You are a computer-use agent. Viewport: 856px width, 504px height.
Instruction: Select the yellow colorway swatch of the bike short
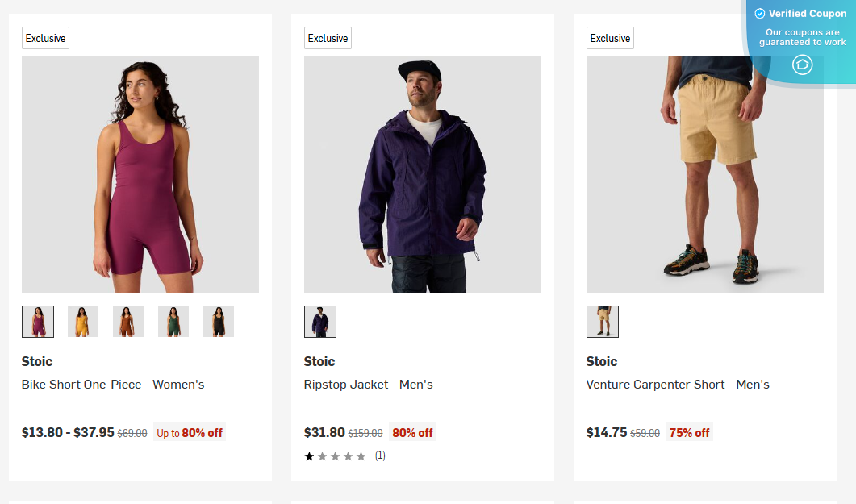(82, 321)
